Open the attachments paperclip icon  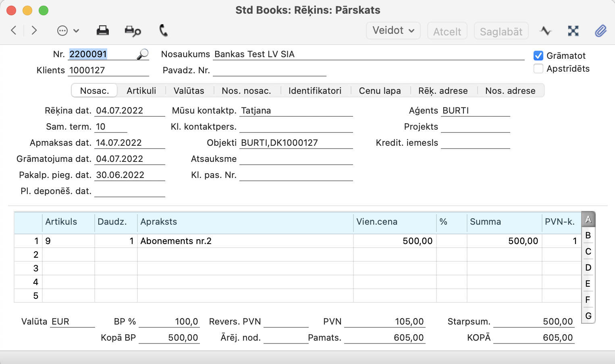(x=600, y=31)
